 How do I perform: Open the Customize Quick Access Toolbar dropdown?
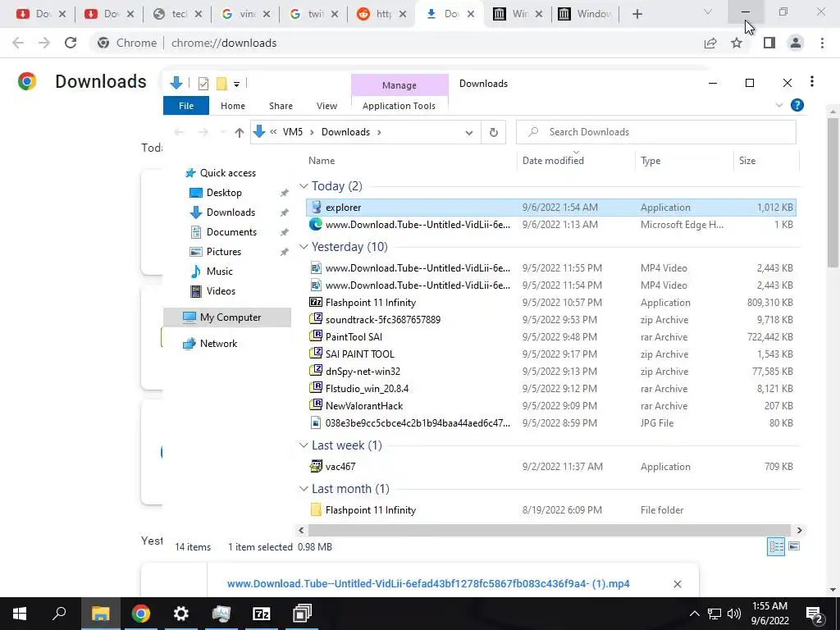coord(236,84)
